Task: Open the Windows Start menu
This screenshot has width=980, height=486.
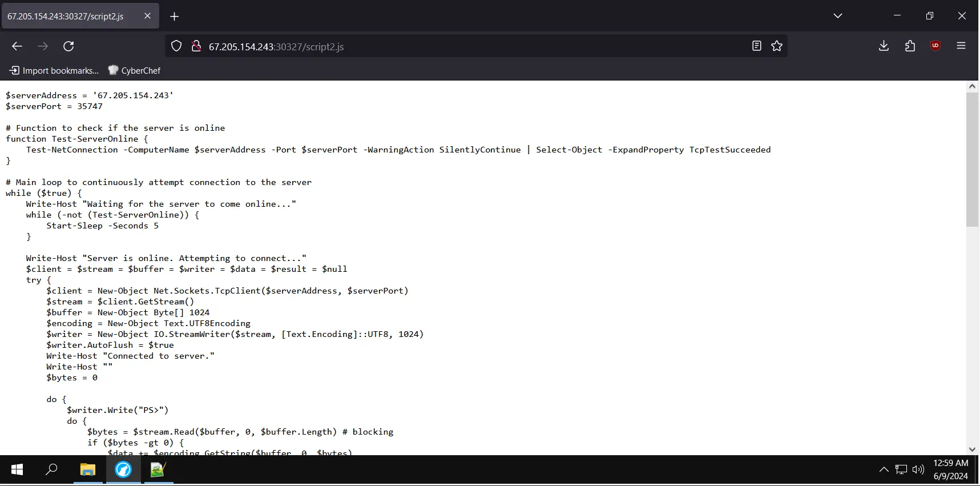Action: [x=17, y=469]
